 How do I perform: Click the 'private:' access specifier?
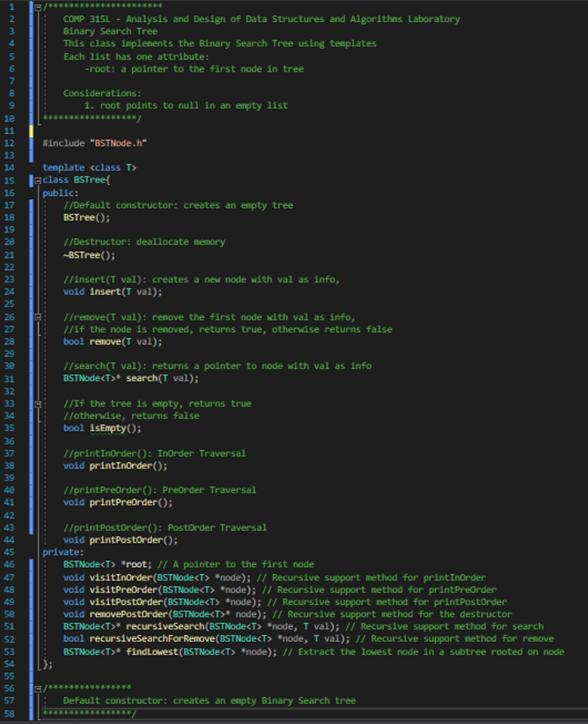tap(63, 552)
